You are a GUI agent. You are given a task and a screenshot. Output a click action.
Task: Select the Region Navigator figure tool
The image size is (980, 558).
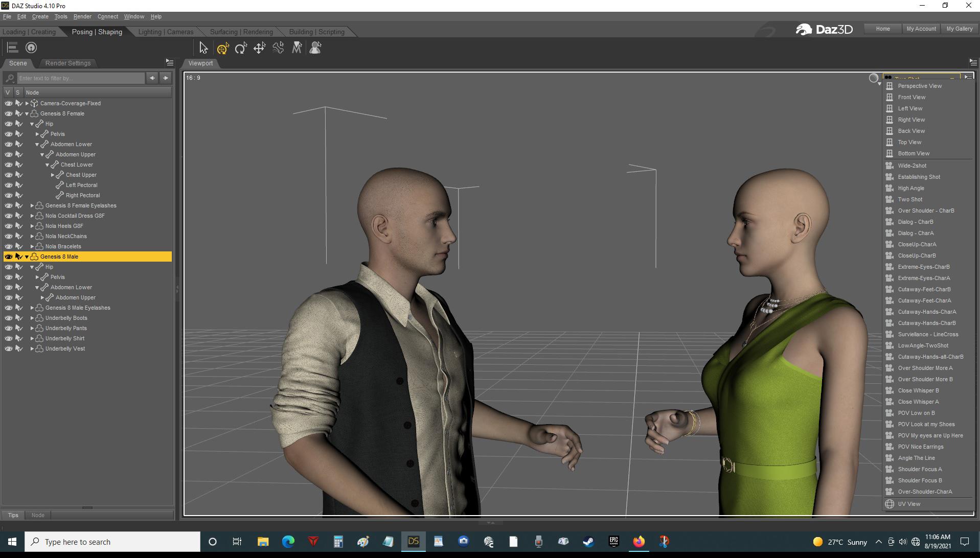pyautogui.click(x=315, y=48)
